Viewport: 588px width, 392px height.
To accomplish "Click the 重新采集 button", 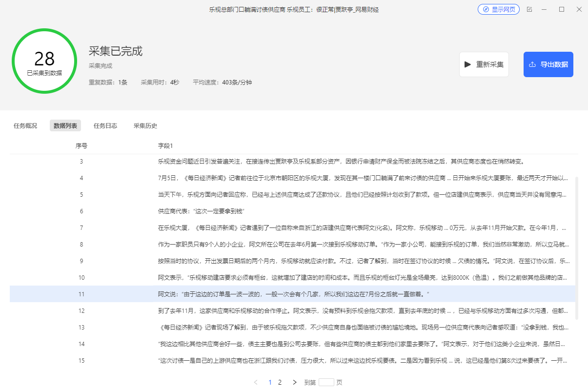I will (484, 64).
